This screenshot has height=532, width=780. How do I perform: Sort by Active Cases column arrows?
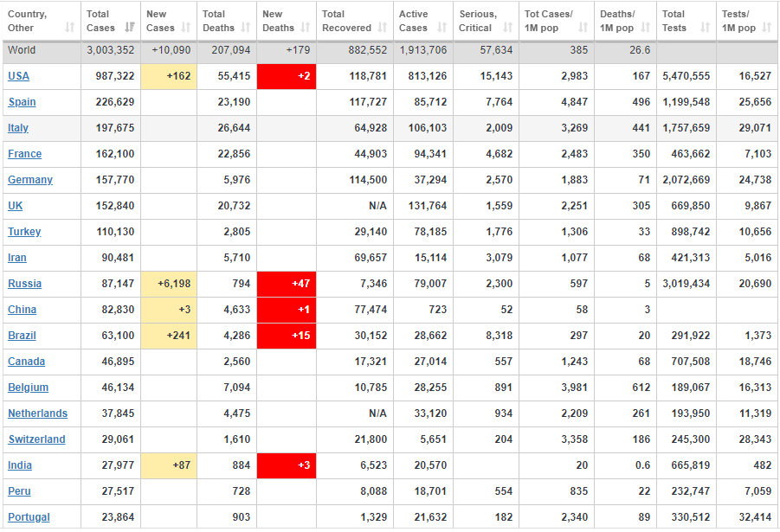pyautogui.click(x=442, y=28)
